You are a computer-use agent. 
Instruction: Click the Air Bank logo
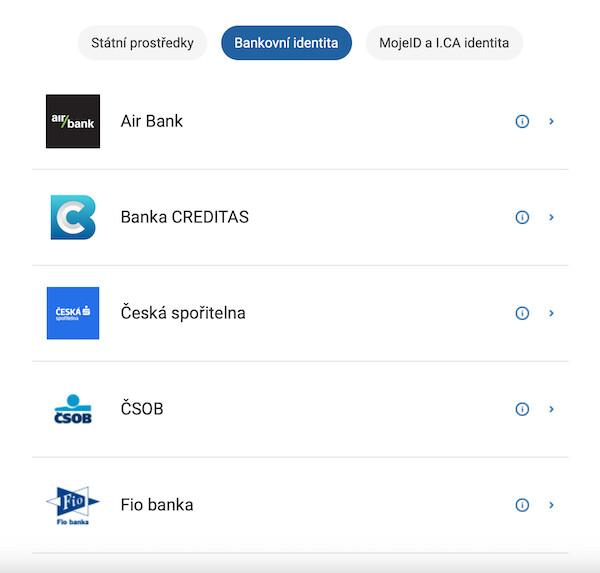tap(73, 121)
